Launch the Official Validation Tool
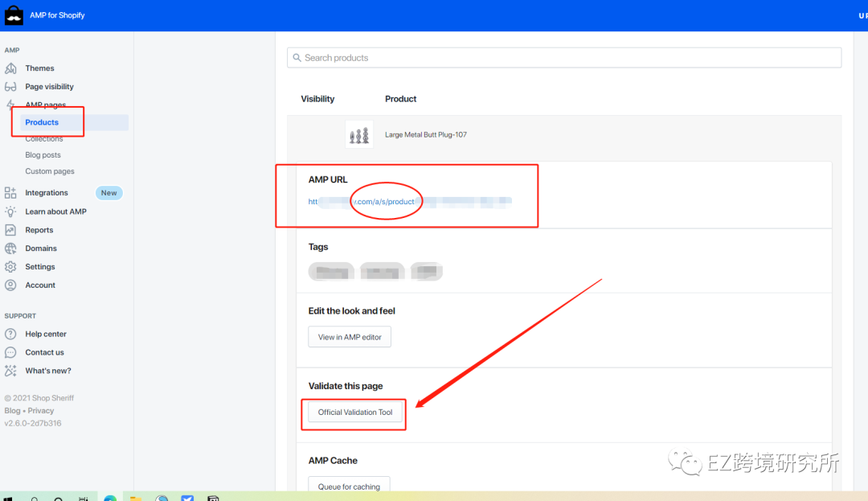Image resolution: width=868 pixels, height=501 pixels. [355, 412]
